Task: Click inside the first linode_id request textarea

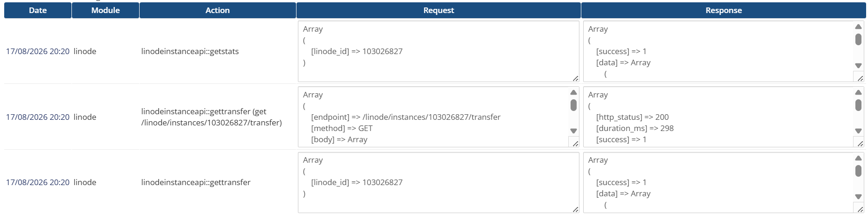Action: 434,51
